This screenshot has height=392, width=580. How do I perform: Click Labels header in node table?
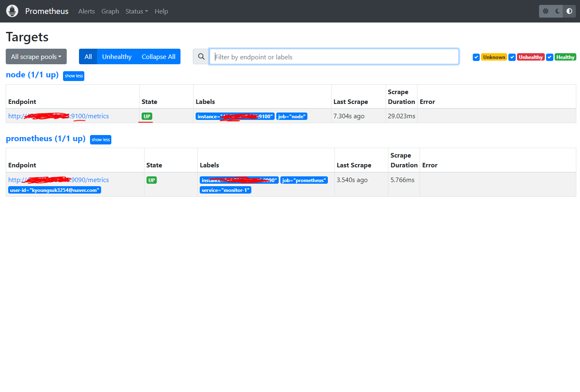click(205, 101)
